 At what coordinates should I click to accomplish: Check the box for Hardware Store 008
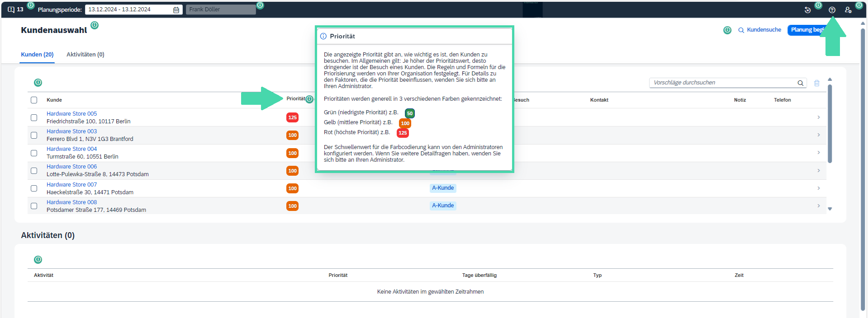(x=34, y=206)
